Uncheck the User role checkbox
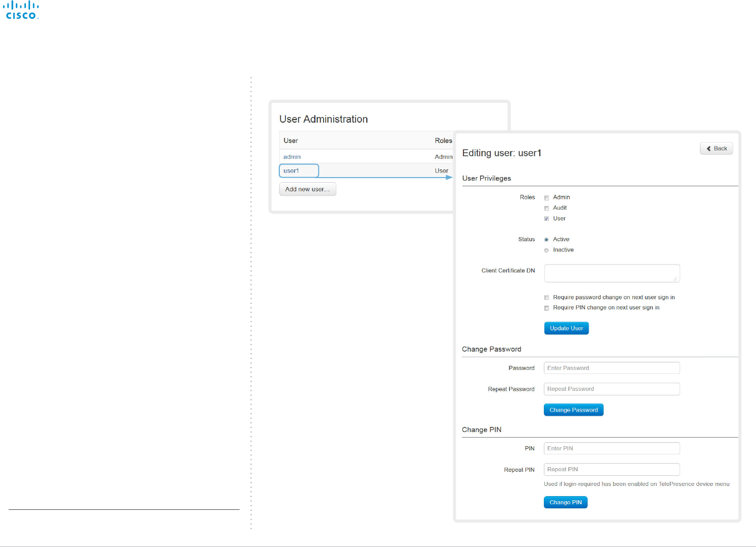This screenshot has height=547, width=756. pyautogui.click(x=547, y=219)
